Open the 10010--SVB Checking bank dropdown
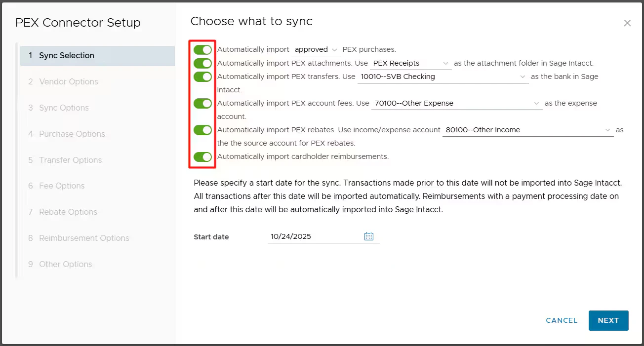This screenshot has width=644, height=346. (443, 77)
